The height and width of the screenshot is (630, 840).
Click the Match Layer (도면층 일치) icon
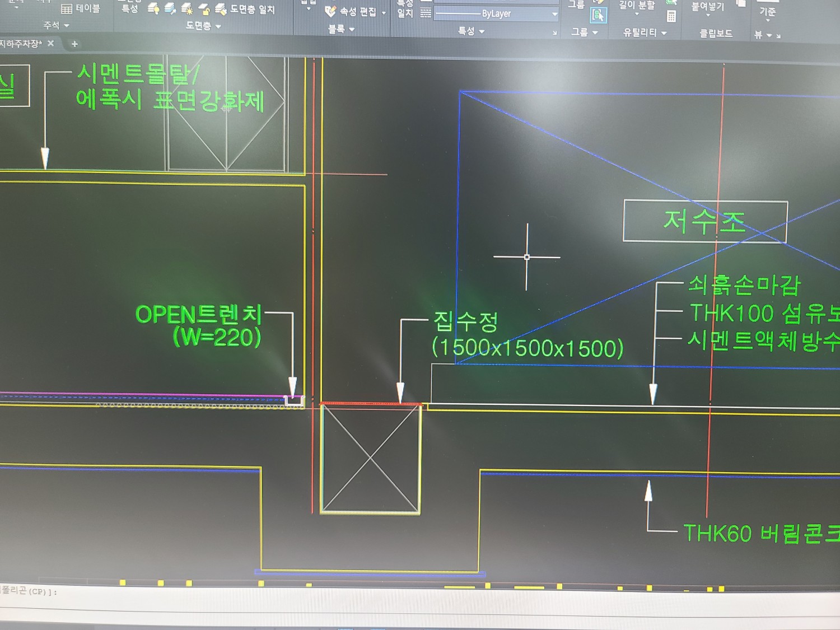tap(221, 9)
